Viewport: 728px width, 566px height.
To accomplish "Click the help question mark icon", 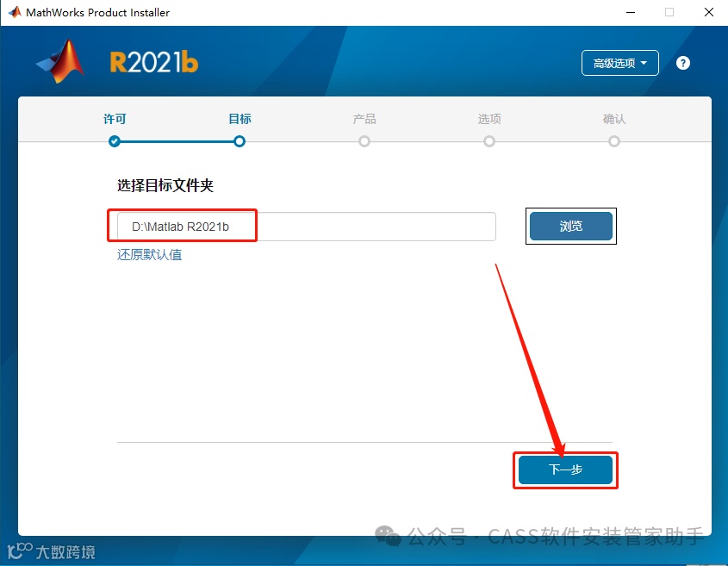I will 682,63.
